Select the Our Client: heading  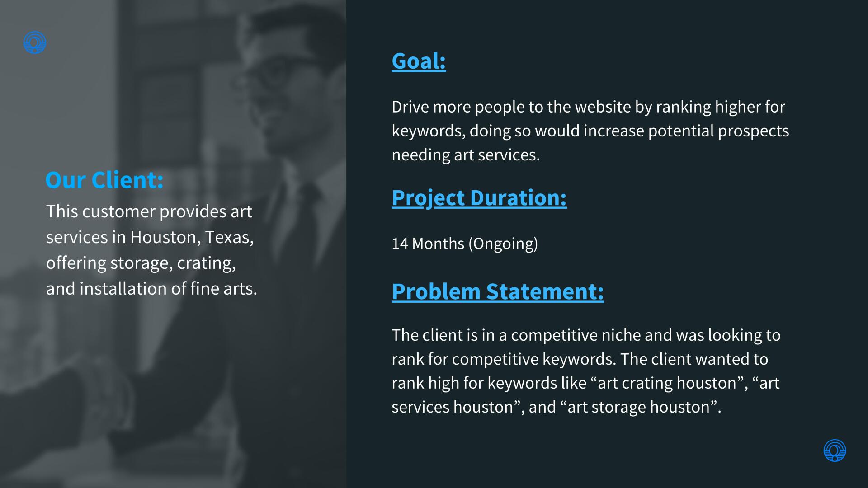[104, 180]
